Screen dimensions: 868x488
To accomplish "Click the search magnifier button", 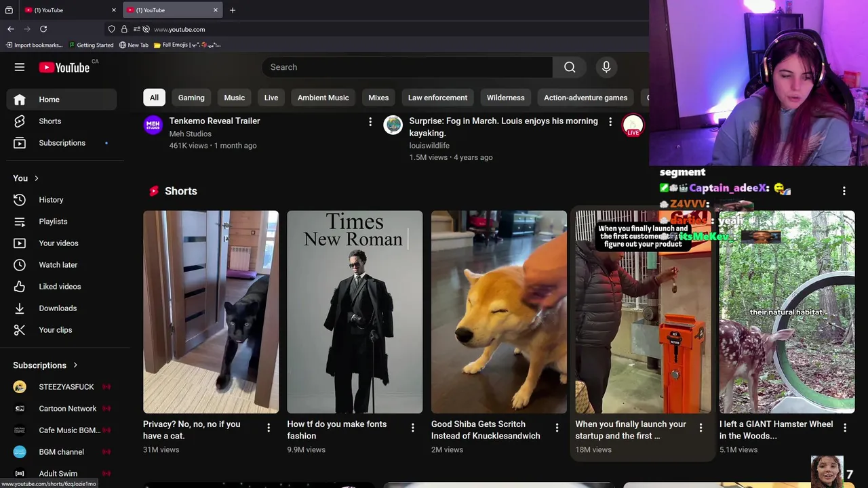I will (x=570, y=67).
